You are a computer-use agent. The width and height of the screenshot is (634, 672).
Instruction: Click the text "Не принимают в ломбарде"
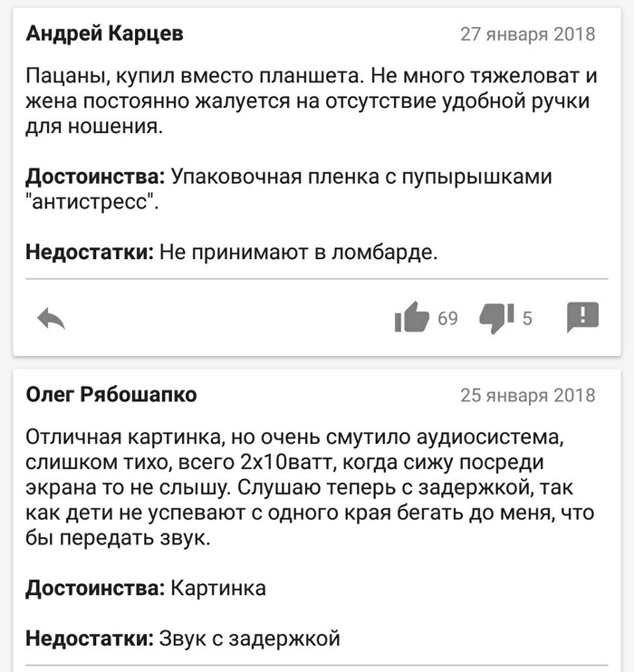[298, 253]
